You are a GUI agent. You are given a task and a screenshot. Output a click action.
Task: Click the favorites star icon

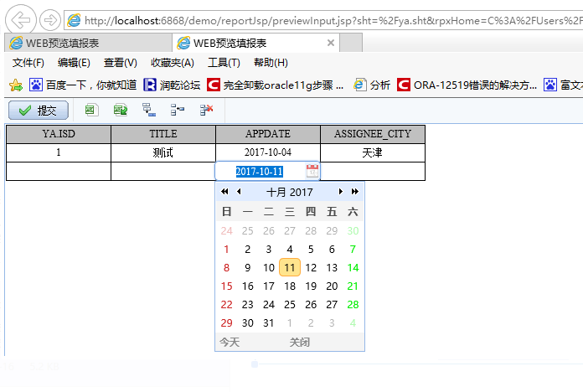16,85
